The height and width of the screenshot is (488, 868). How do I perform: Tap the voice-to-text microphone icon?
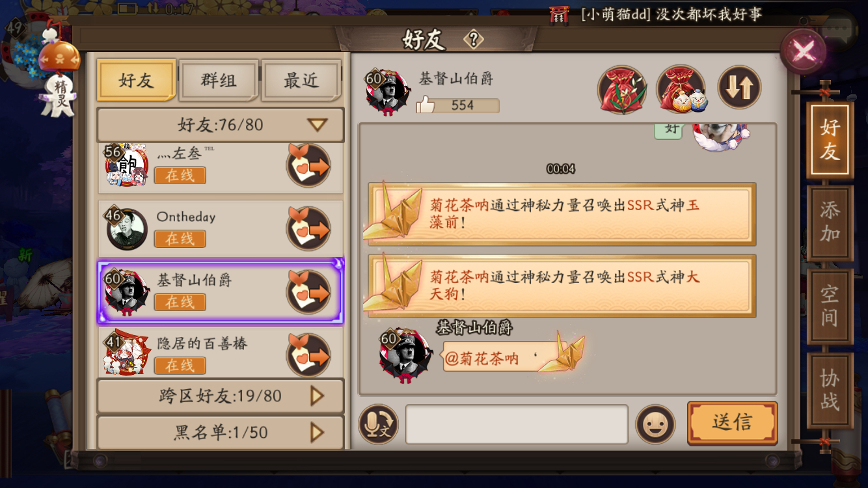click(x=379, y=425)
